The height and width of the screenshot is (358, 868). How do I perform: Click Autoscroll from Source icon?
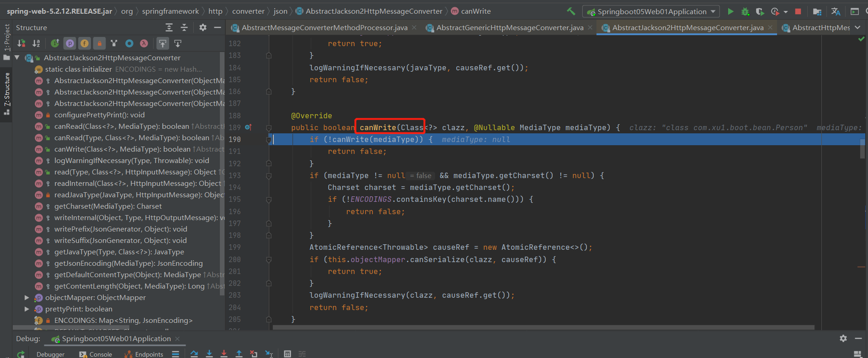coord(178,43)
